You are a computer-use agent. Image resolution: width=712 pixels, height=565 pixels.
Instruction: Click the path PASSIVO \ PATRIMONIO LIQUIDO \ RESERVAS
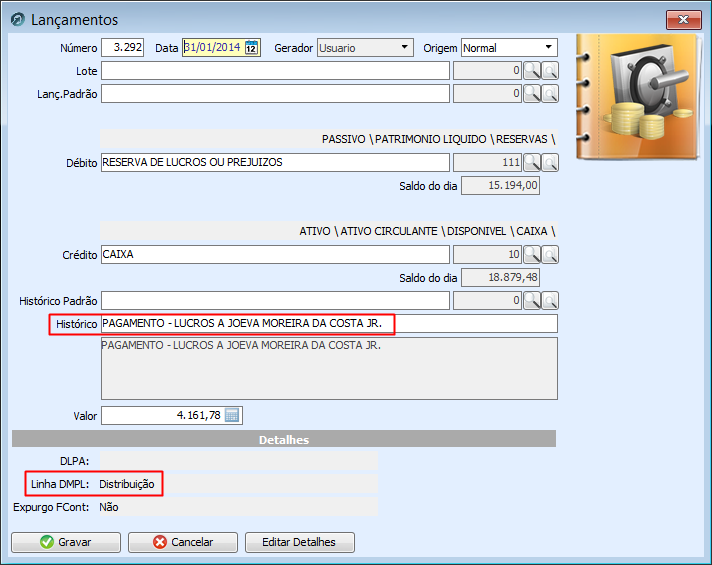point(438,139)
